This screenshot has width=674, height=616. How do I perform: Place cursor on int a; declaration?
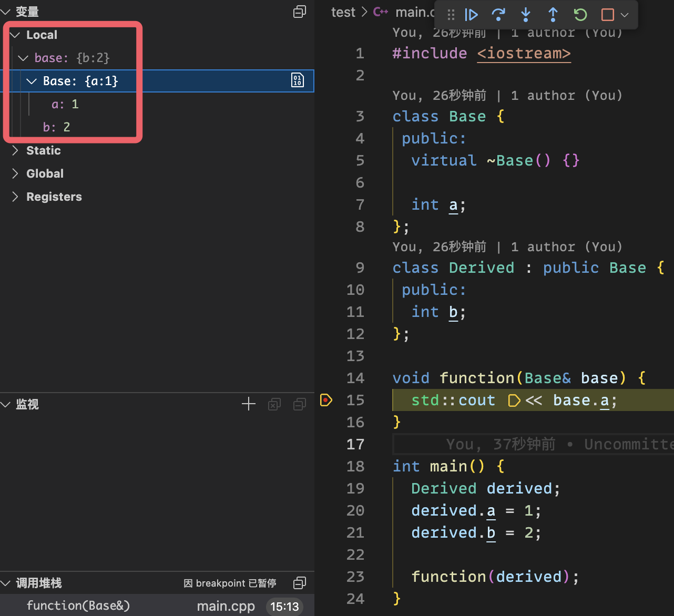click(x=438, y=204)
